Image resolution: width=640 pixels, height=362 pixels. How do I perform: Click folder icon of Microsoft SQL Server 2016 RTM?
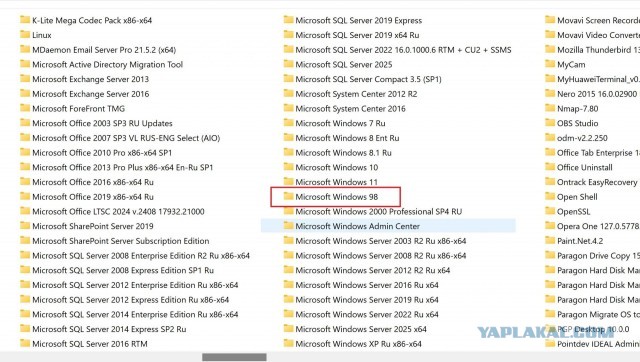click(x=25, y=343)
